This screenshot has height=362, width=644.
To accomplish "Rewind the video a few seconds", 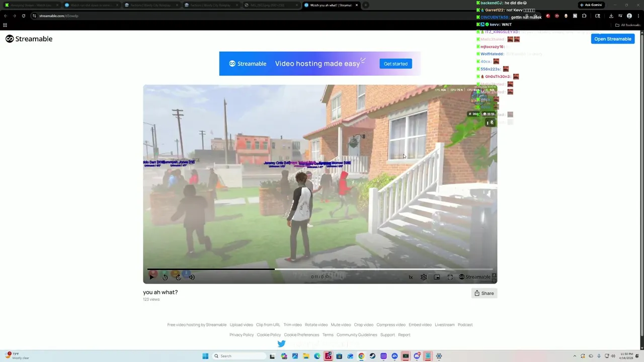I will [165, 277].
